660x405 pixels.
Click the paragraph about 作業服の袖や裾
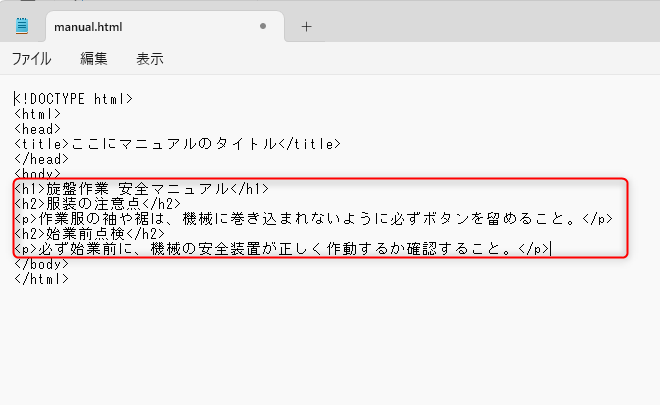click(313, 219)
